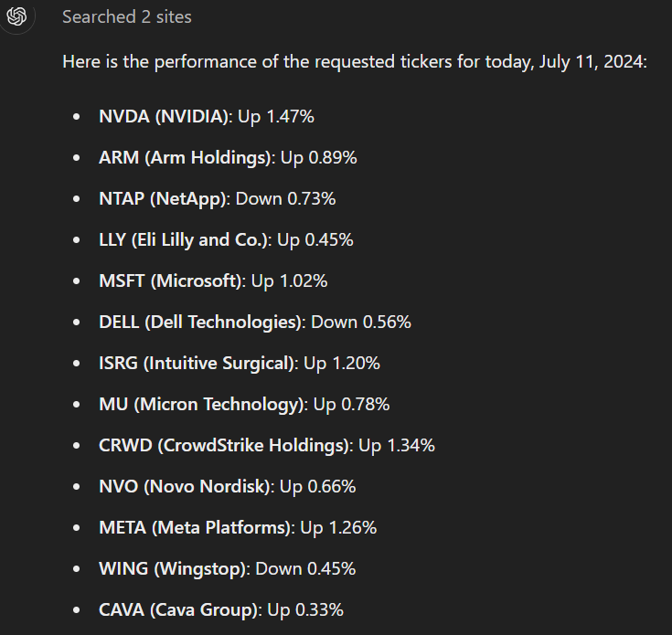Select the MSFT (Microsoft) ticker label
The height and width of the screenshot is (635, 672).
coord(171,280)
